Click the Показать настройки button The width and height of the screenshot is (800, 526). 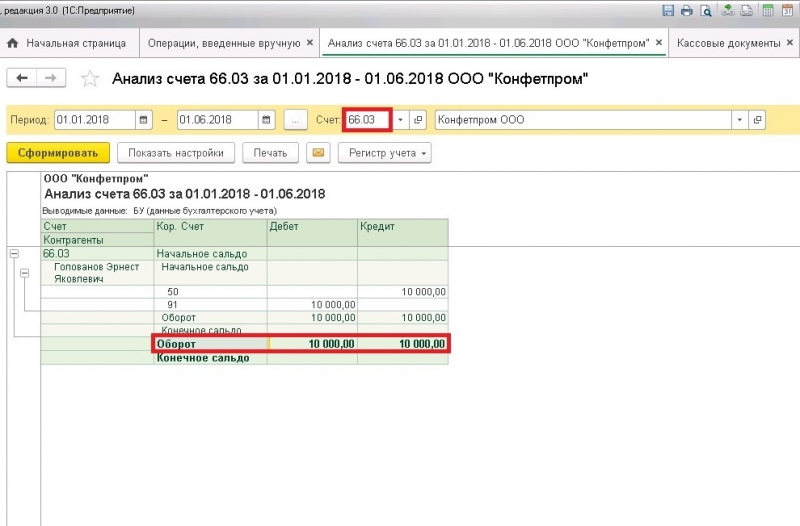[x=176, y=153]
